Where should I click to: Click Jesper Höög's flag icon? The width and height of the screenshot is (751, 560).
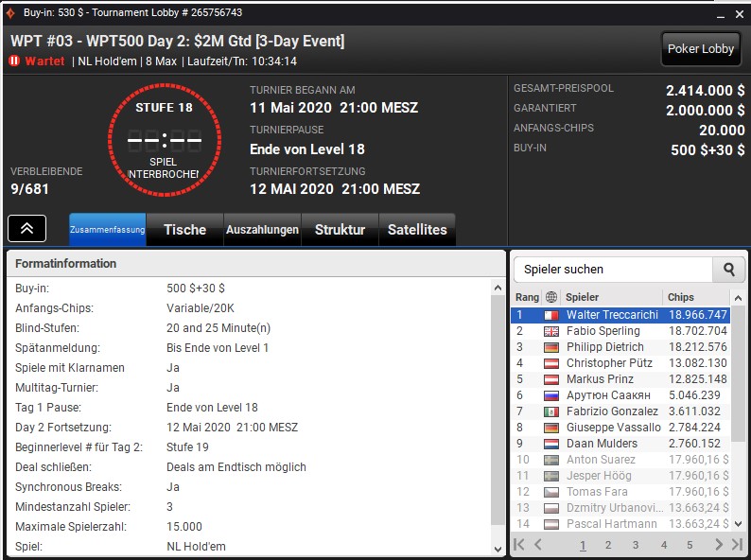click(551, 476)
